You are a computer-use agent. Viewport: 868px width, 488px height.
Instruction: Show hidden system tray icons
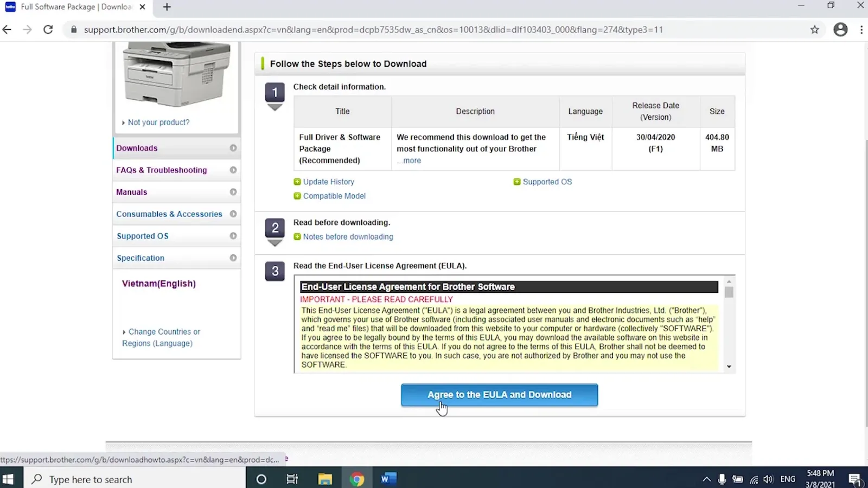tap(706, 479)
